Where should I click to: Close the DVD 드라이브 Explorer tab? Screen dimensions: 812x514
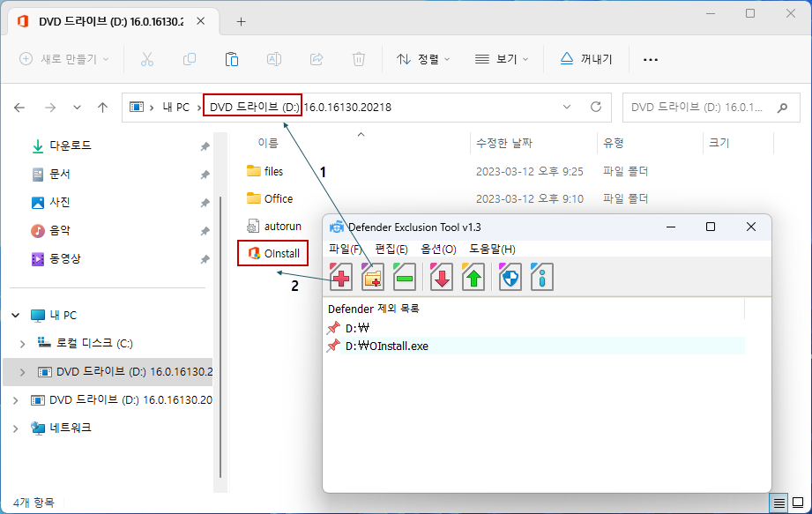(201, 20)
